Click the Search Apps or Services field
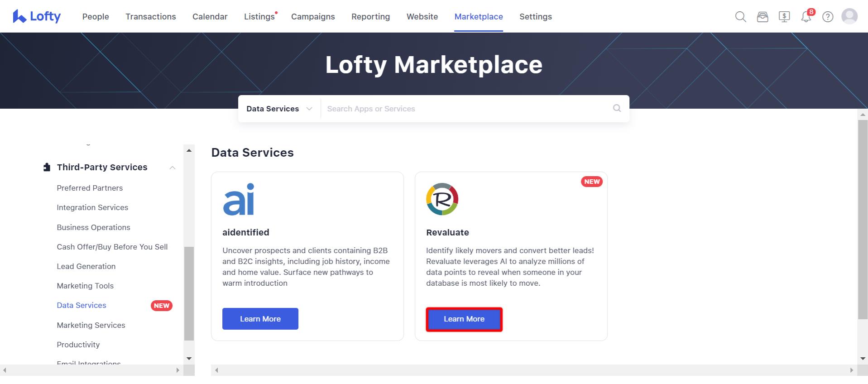Screen dimensions: 868x384 click(x=466, y=109)
